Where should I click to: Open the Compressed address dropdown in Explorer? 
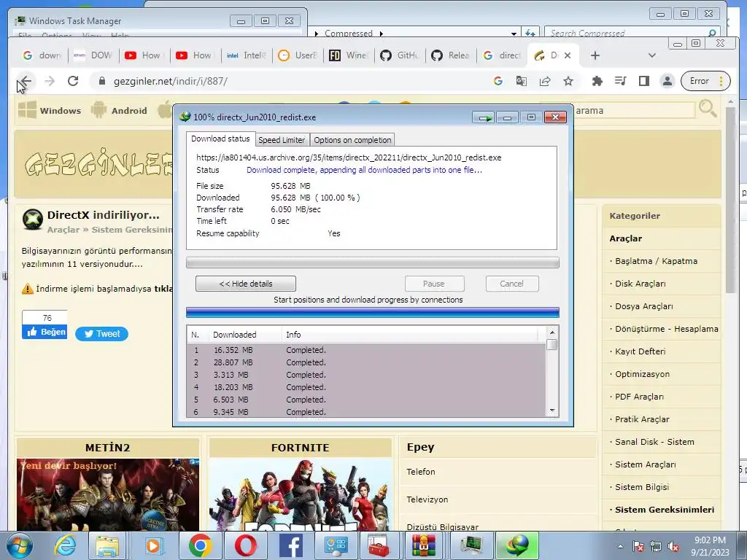click(x=514, y=34)
